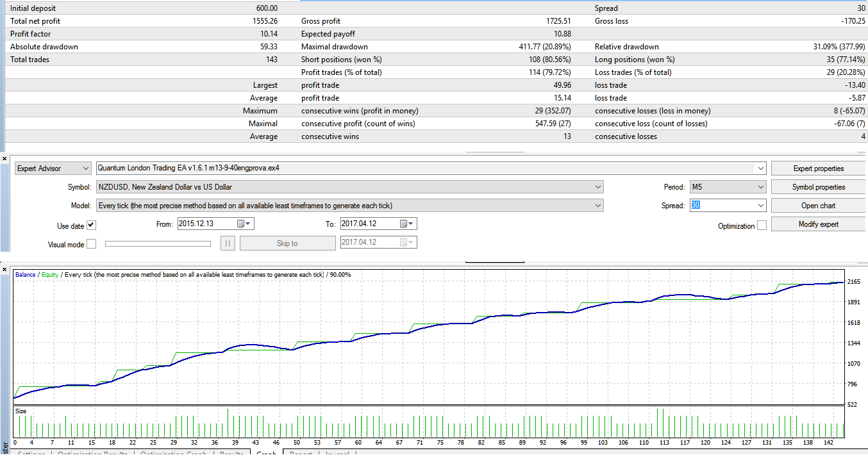Select the average profit trade value 15.14
The width and height of the screenshot is (868, 460).
point(562,98)
